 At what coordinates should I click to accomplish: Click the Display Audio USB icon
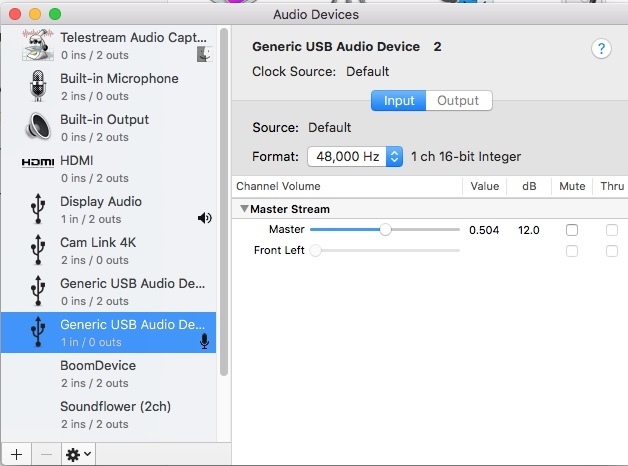coord(38,209)
